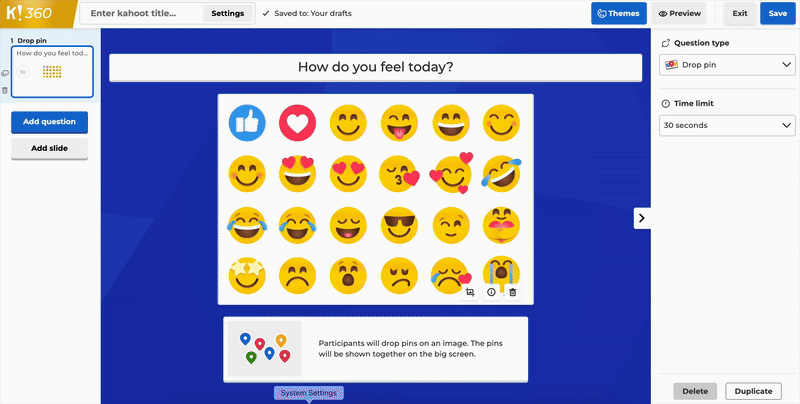800x404 pixels.
Task: Click the Add question button
Action: pos(50,122)
